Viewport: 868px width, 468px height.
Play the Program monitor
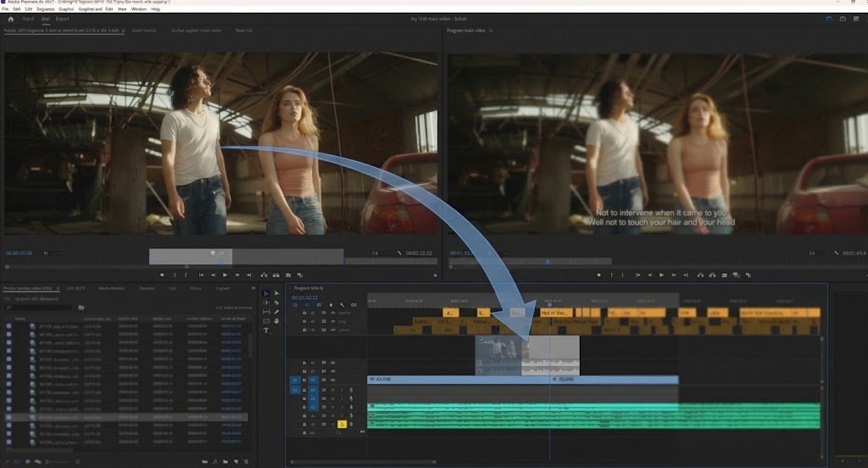tap(661, 276)
